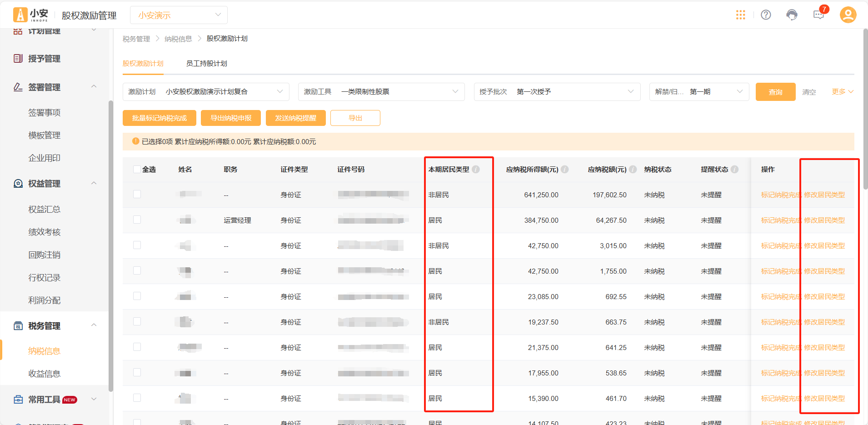Open 收益信息 in sidebar
Viewport: 868px width, 425px height.
tap(45, 374)
